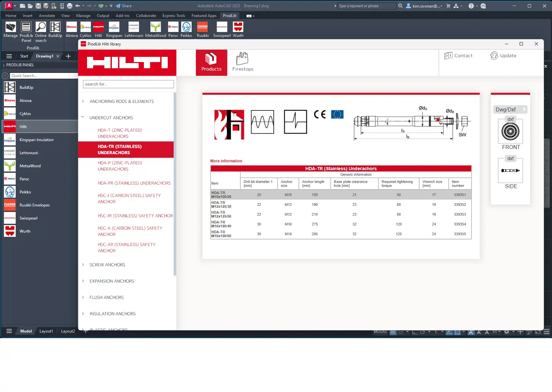
Task: Select HSC-IR (Stainless) Safety Anchor
Action: (x=135, y=216)
